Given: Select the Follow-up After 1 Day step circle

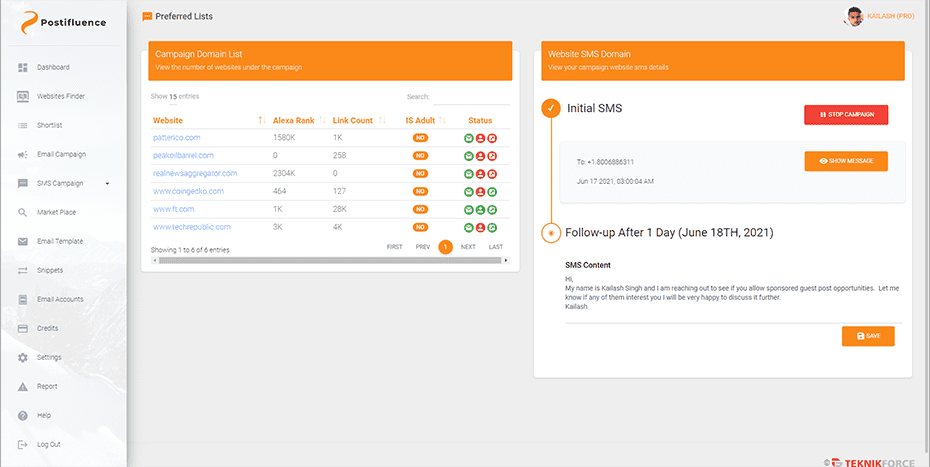Looking at the screenshot, I should (550, 233).
